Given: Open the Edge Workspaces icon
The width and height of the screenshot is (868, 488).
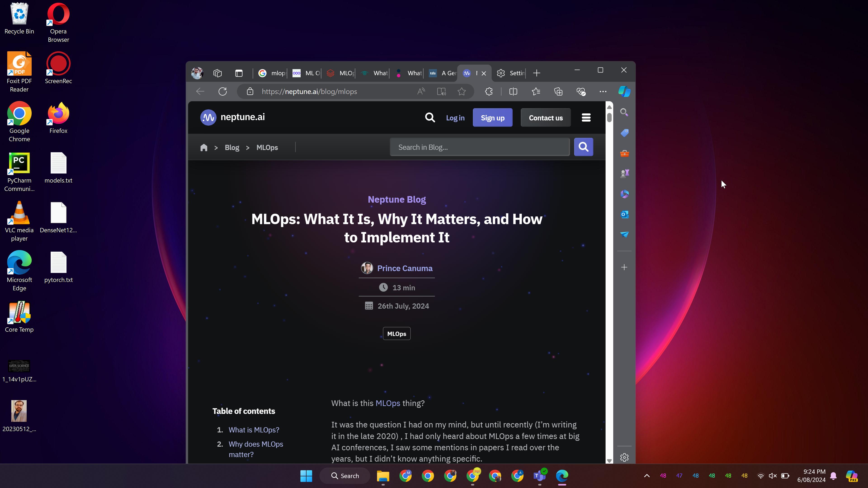Looking at the screenshot, I should pyautogui.click(x=218, y=73).
